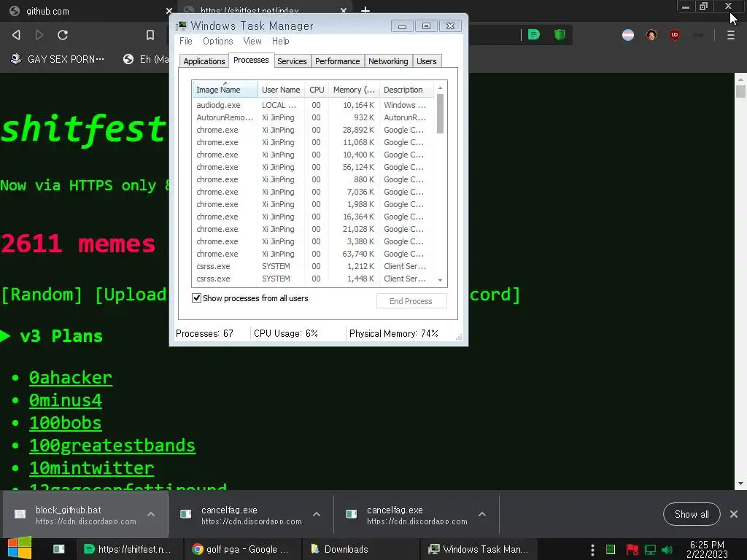Open the Task Manager File menu
Image resolution: width=747 pixels, height=560 pixels.
coord(186,41)
